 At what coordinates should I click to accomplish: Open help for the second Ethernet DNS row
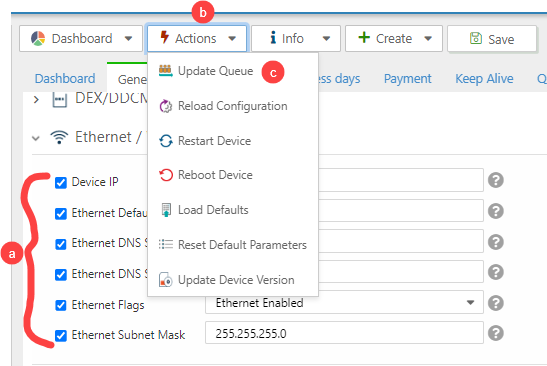[495, 272]
